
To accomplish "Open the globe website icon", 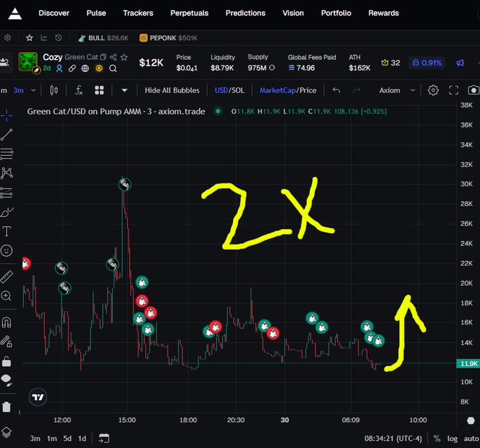I will pos(85,68).
